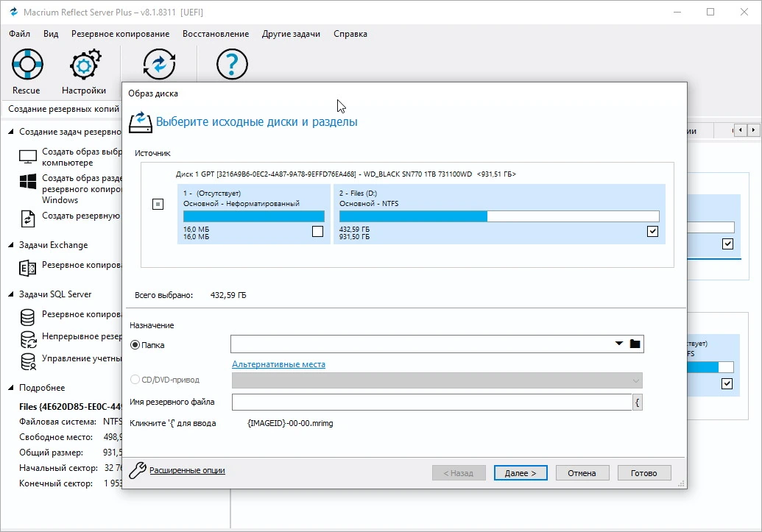Viewport: 762px width, 532px height.
Task: Open the Папка destination dropdown arrow
Action: 618,344
